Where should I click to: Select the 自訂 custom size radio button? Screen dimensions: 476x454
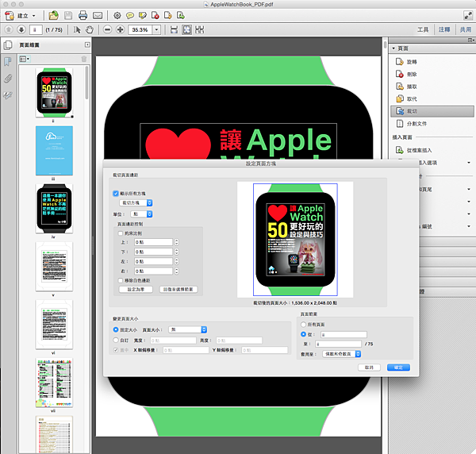click(116, 340)
